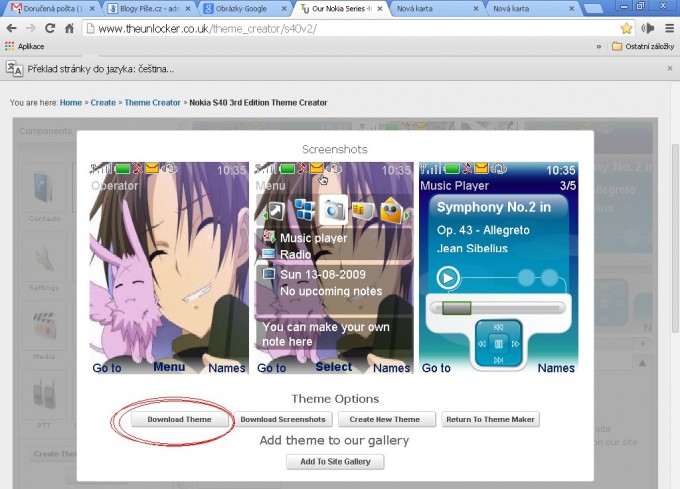Open a new tab with the new-tab button
The height and width of the screenshot is (489, 680).
coord(593,9)
